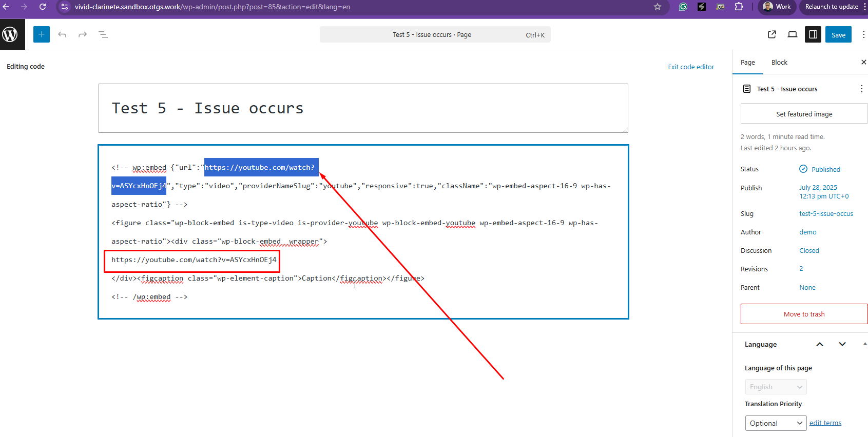Save the page
868x437 pixels.
coord(838,34)
